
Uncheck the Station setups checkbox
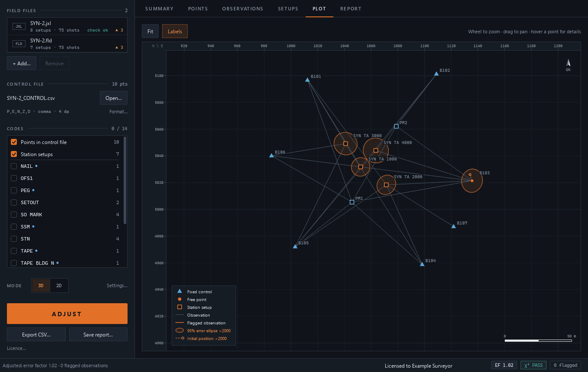[x=14, y=154]
